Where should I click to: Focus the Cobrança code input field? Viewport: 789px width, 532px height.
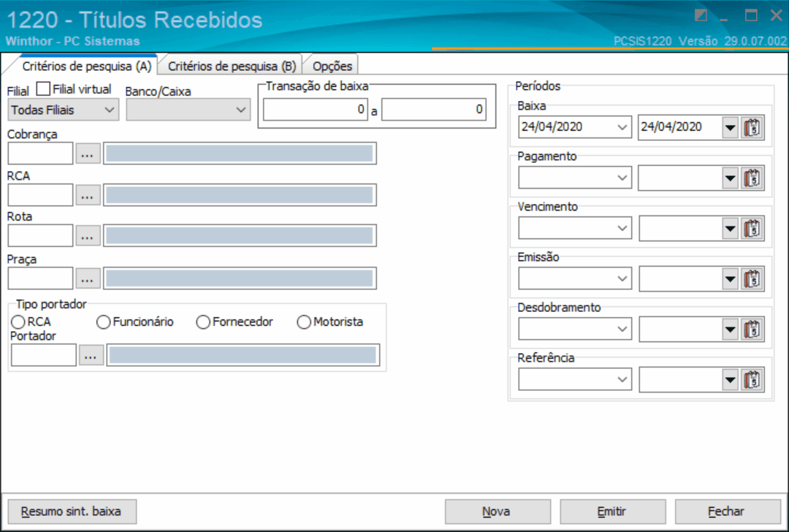pyautogui.click(x=41, y=153)
